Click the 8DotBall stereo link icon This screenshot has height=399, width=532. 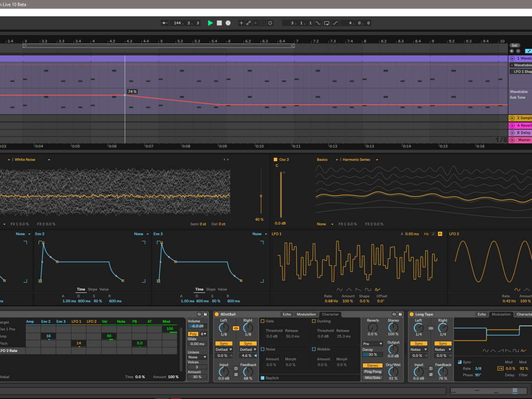pyautogui.click(x=236, y=328)
